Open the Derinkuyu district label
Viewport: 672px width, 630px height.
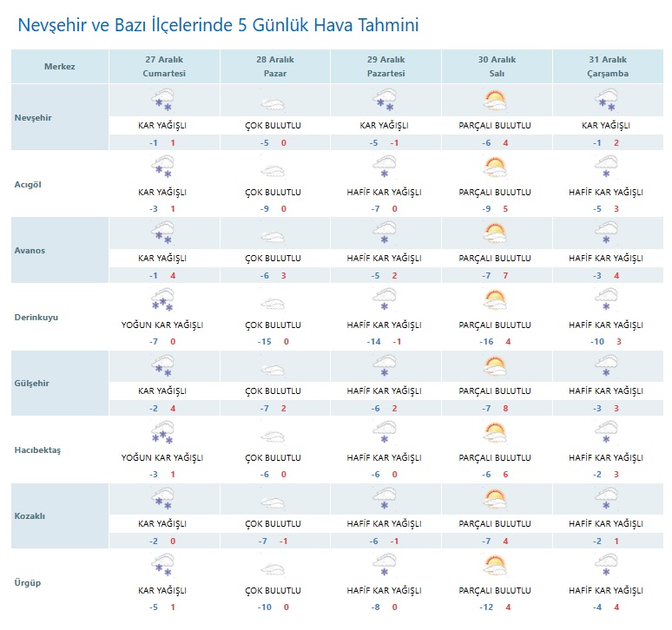[36, 317]
